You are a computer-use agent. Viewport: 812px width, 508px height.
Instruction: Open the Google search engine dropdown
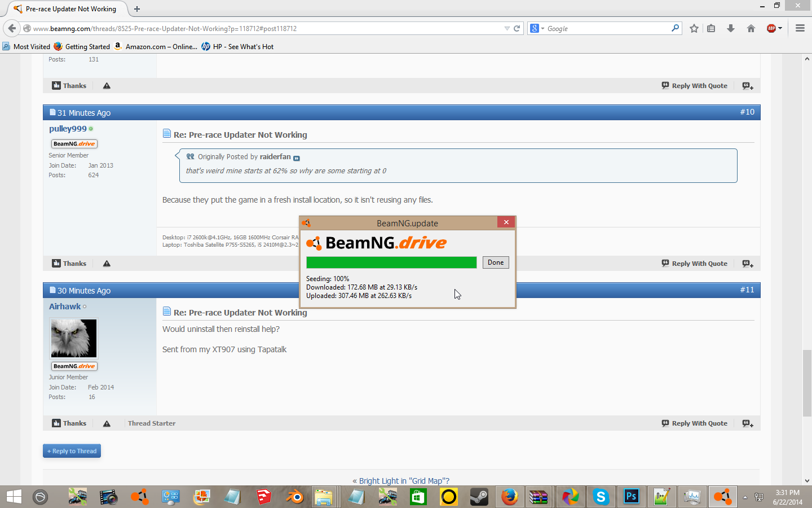(537, 28)
